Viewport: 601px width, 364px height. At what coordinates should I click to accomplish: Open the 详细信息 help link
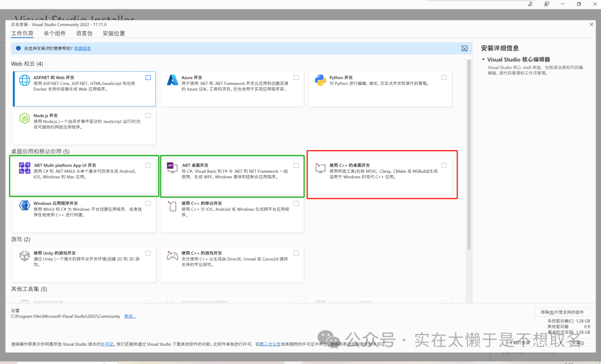(x=82, y=48)
